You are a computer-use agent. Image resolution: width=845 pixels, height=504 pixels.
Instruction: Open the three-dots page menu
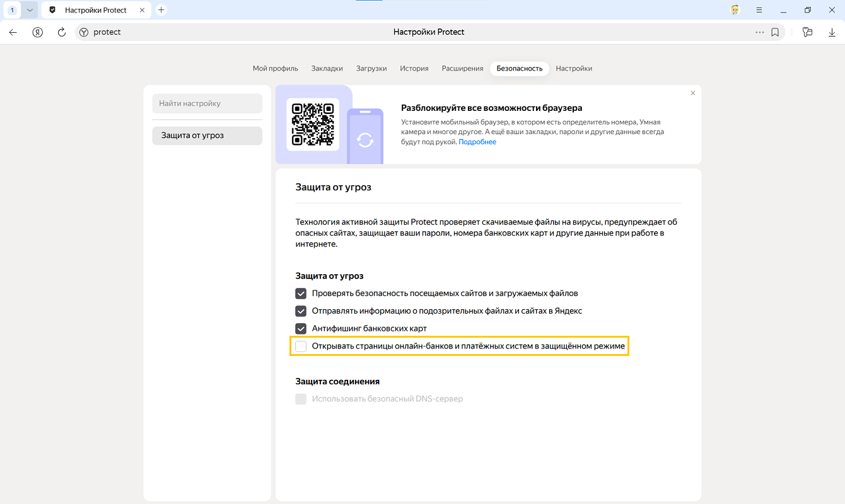(759, 32)
